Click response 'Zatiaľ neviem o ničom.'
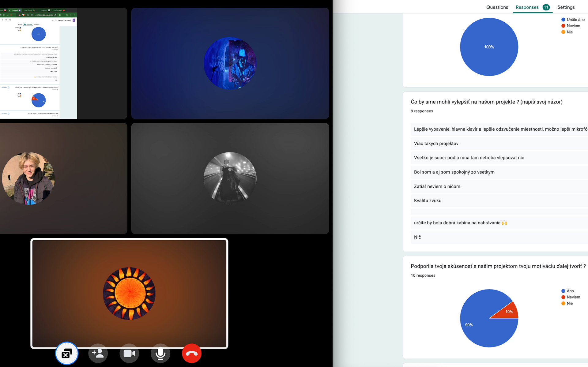Viewport: 588px width, 367px height. (499, 186)
